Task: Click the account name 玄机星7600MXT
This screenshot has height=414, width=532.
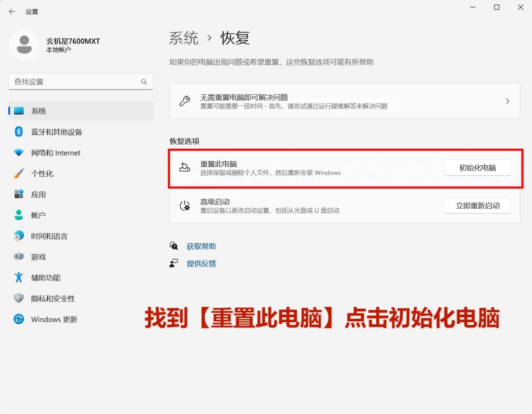Action: tap(73, 41)
